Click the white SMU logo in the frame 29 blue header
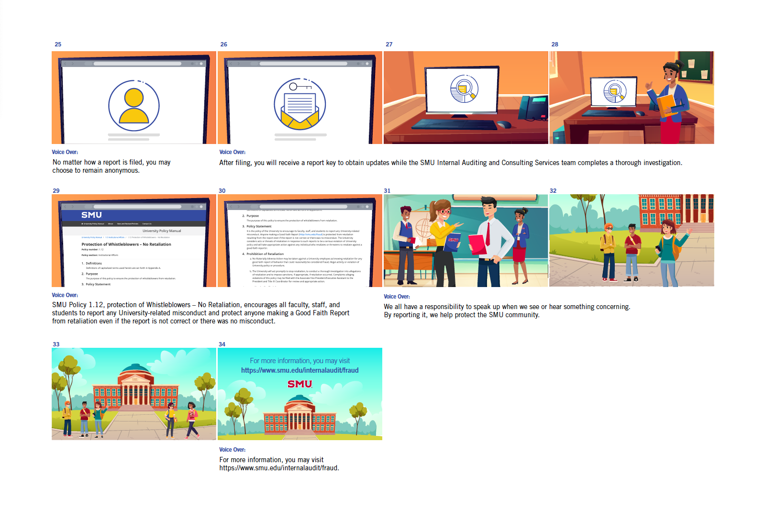765x532 pixels. point(91,215)
